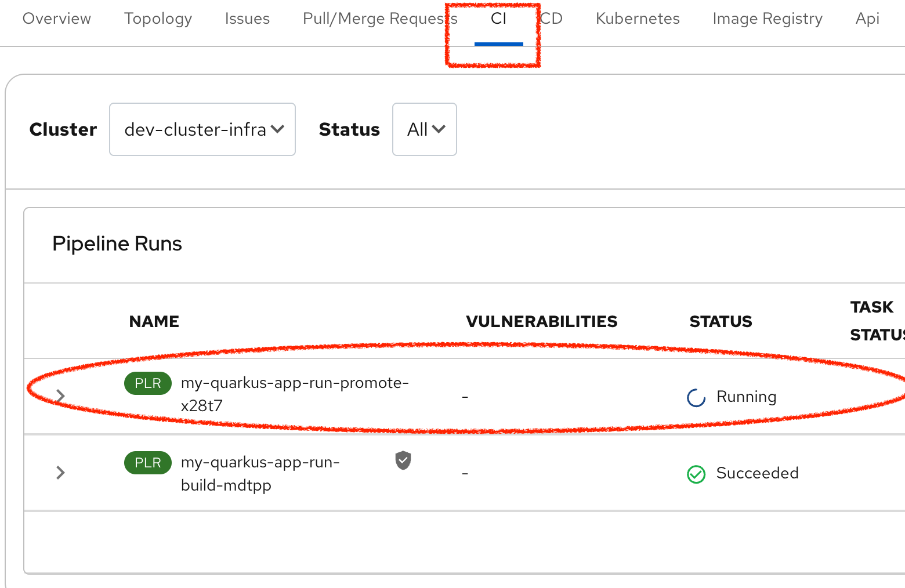Switch to the Api tab
Viewport: 905px width, 588px height.
coord(867,19)
